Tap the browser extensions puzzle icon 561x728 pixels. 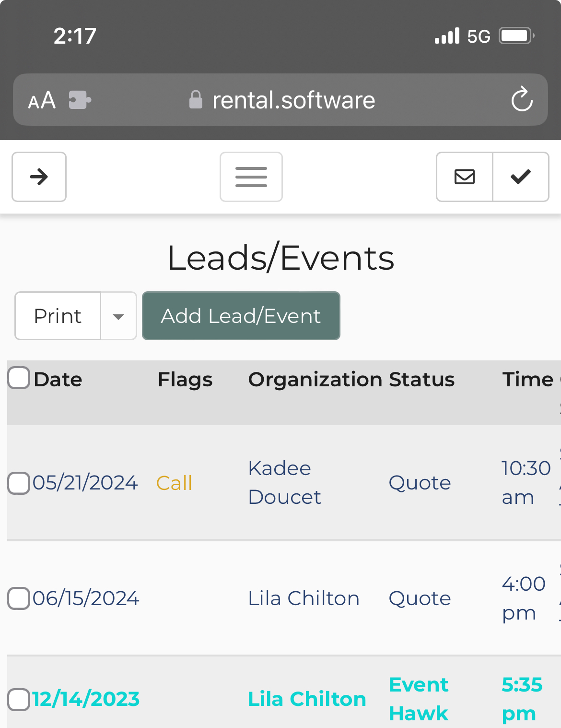click(80, 100)
